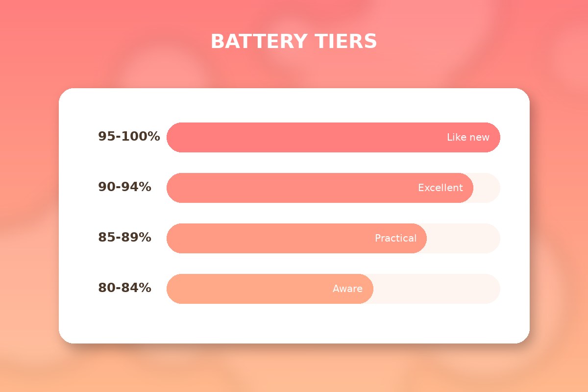The image size is (588, 392).
Task: Select the "Excellent" text
Action: (x=440, y=188)
